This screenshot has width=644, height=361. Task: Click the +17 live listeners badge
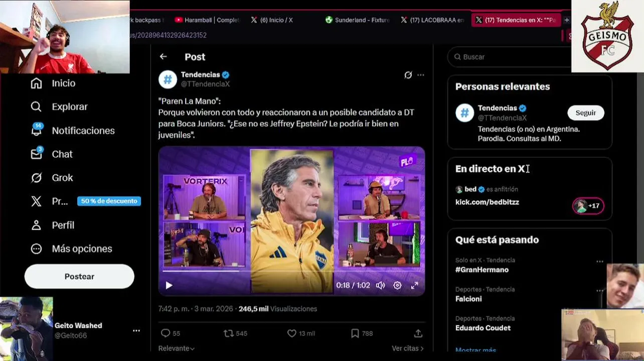[x=588, y=206]
